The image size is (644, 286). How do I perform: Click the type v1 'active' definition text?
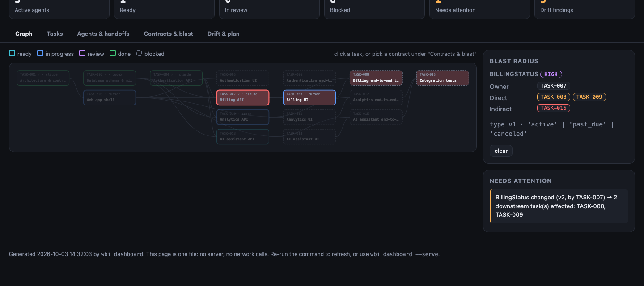point(552,129)
